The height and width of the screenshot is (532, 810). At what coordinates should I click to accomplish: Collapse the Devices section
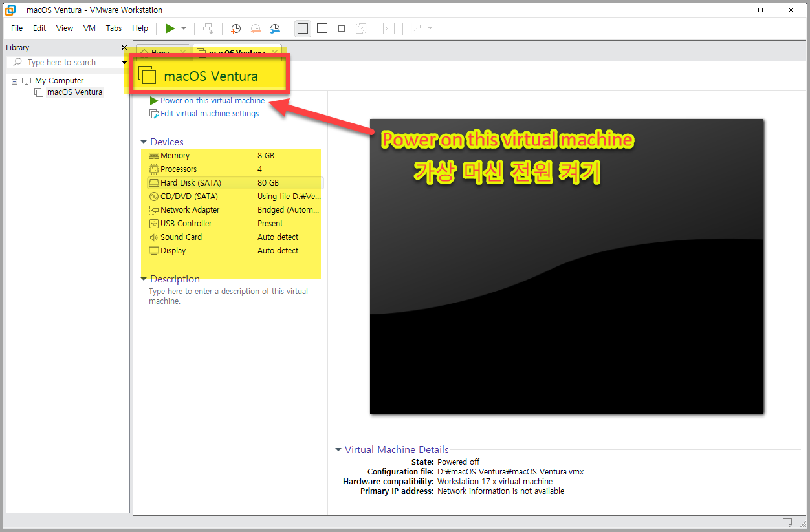click(x=144, y=142)
